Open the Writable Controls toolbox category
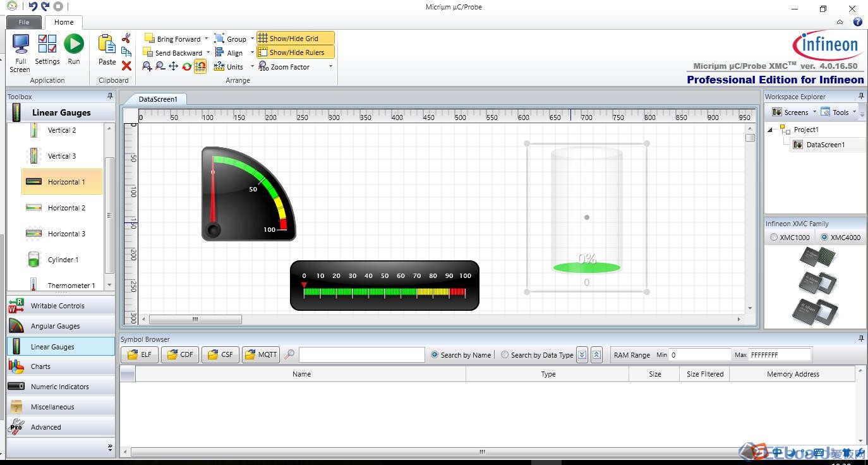Screen dimensions: 868x465 tap(61, 306)
